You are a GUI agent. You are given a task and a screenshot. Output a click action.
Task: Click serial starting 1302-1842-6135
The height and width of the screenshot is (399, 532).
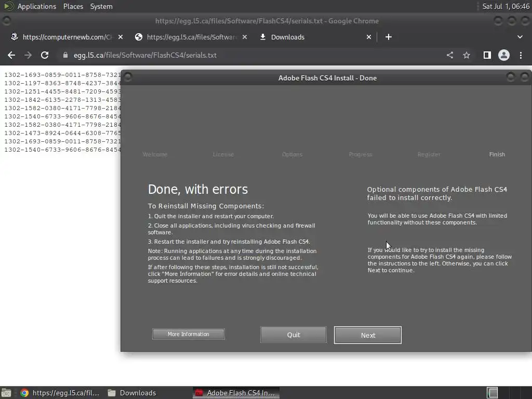(x=62, y=100)
